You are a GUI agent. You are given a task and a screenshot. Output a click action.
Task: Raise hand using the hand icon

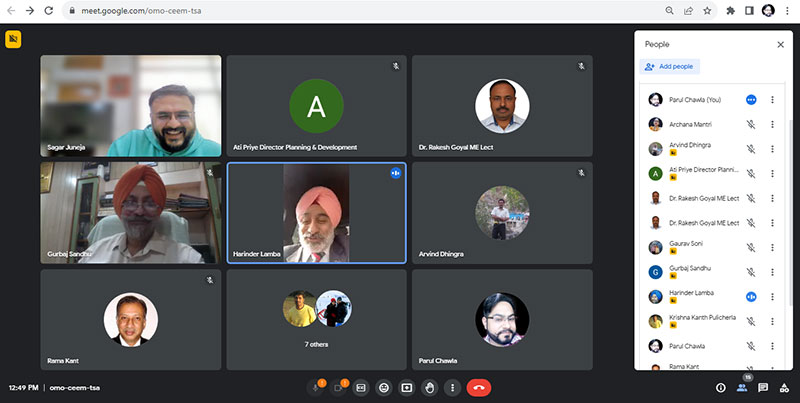[x=430, y=387]
